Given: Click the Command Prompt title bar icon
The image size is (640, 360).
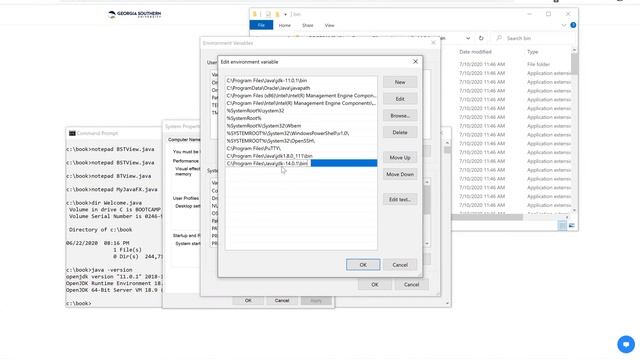Looking at the screenshot, I should [x=72, y=133].
